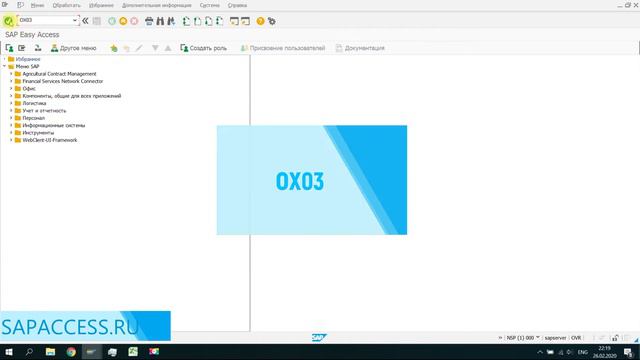Select the WebClient-UI-Framework tree item
This screenshot has width=640, height=360.
(49, 140)
